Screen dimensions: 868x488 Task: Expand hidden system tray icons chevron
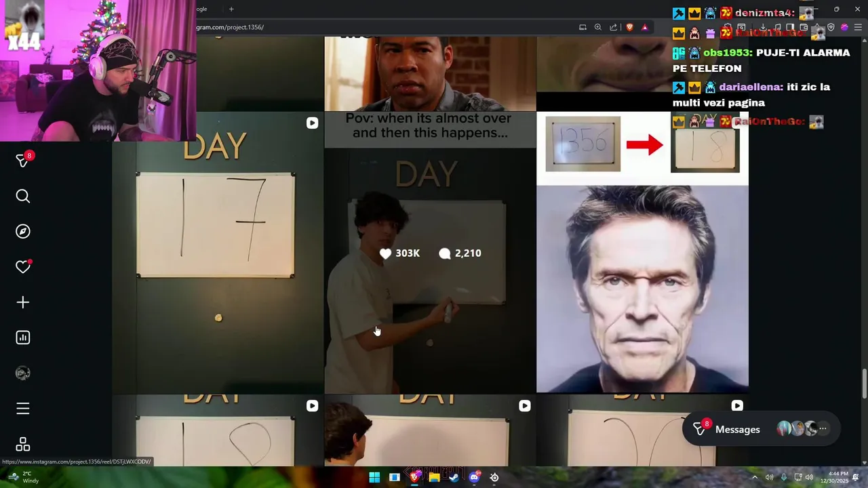(754, 477)
